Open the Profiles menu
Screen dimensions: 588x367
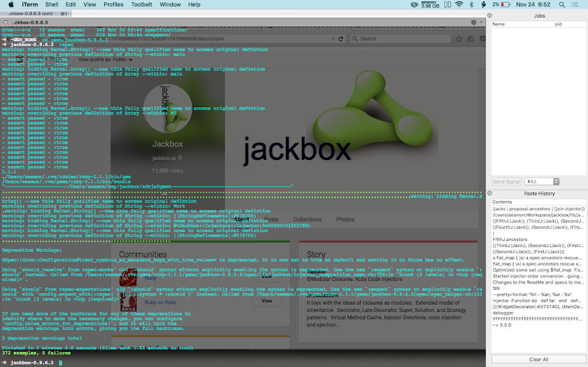pos(113,4)
